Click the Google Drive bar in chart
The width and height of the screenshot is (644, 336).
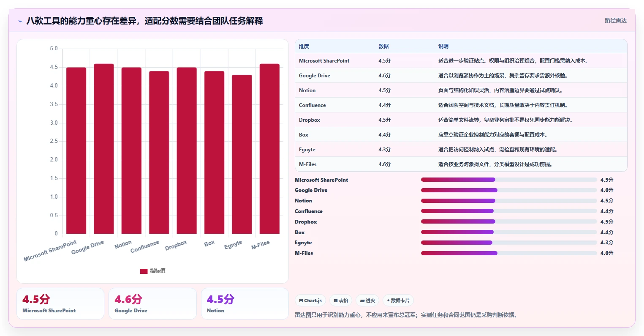click(x=104, y=149)
